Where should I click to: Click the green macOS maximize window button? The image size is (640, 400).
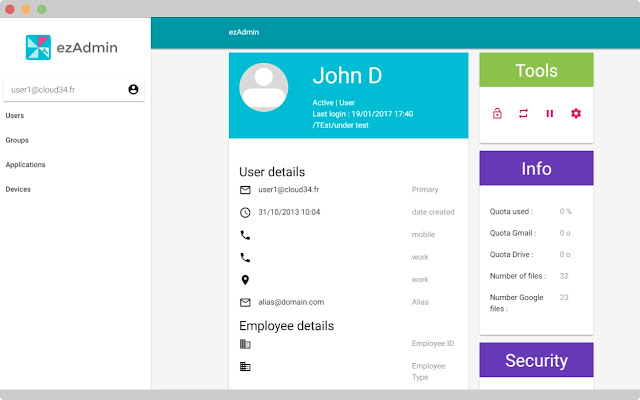coord(42,9)
